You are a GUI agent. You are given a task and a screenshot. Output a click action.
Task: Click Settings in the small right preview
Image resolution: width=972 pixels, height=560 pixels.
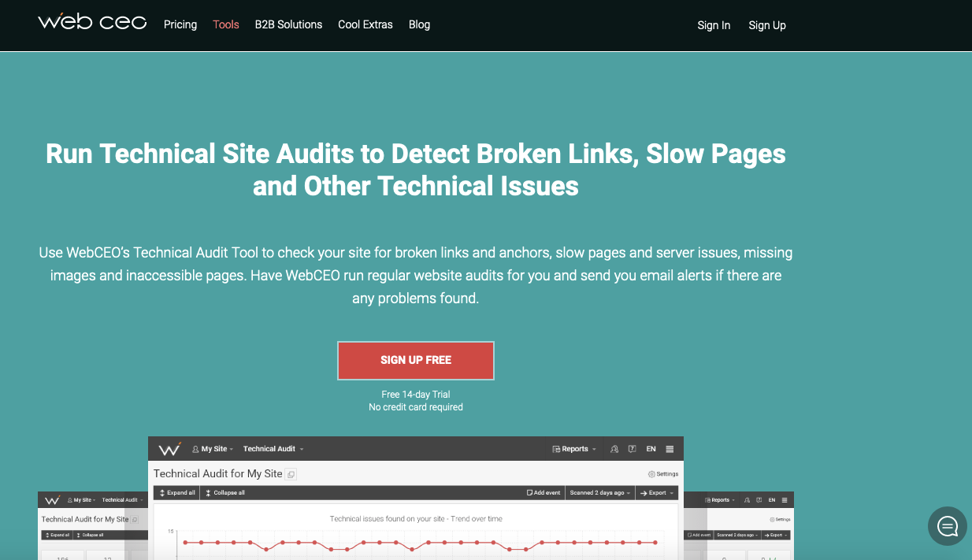[x=780, y=520]
